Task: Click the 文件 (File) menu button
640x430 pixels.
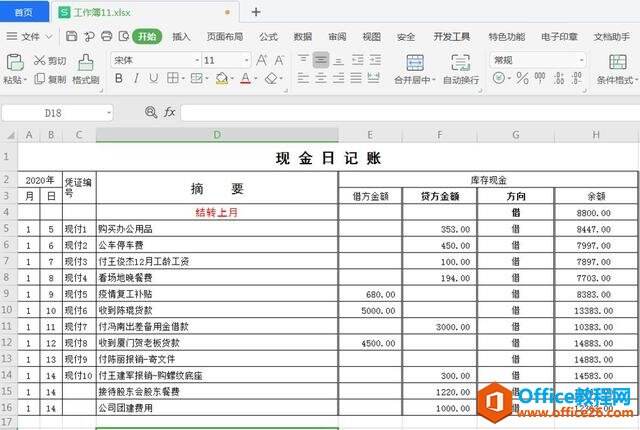Action: click(x=30, y=37)
